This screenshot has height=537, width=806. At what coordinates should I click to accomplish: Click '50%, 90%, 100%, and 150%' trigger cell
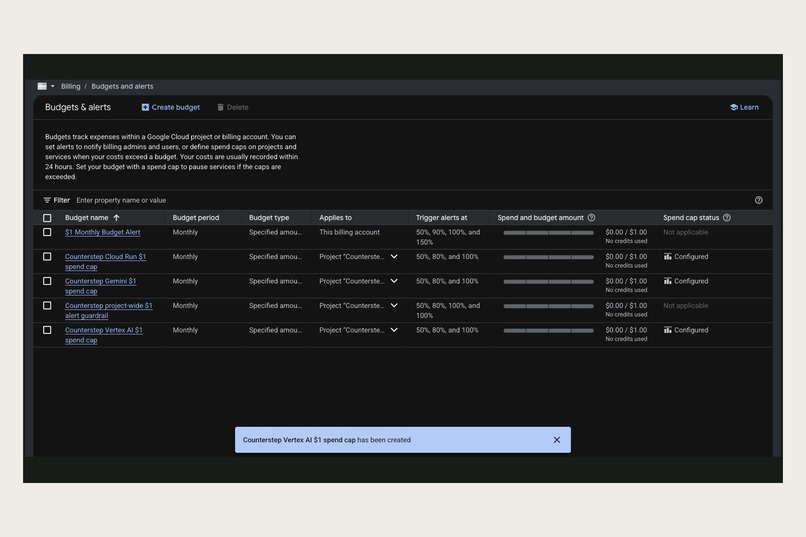[448, 237]
